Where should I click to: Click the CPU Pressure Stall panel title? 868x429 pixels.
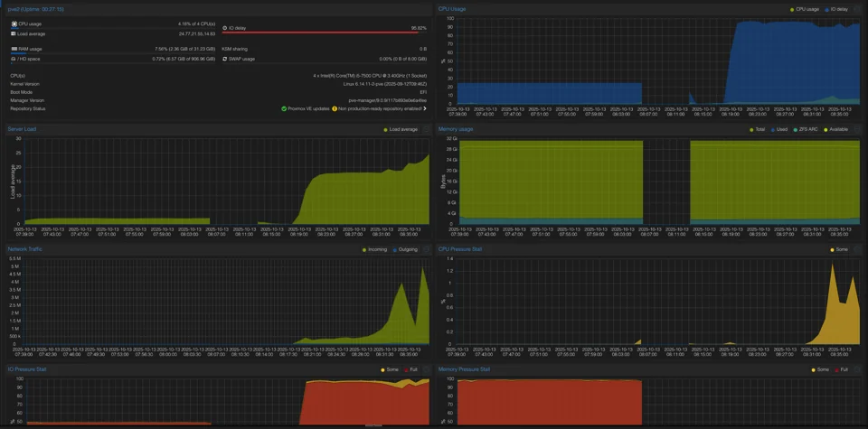[460, 248]
